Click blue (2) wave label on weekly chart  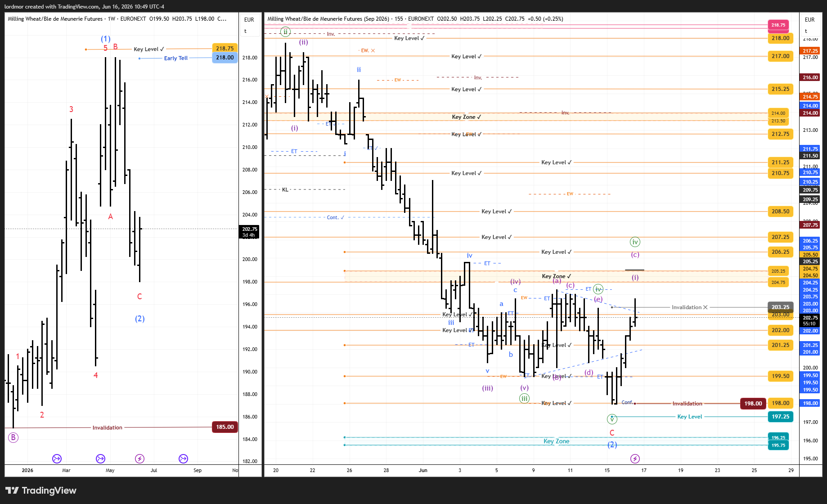point(140,319)
